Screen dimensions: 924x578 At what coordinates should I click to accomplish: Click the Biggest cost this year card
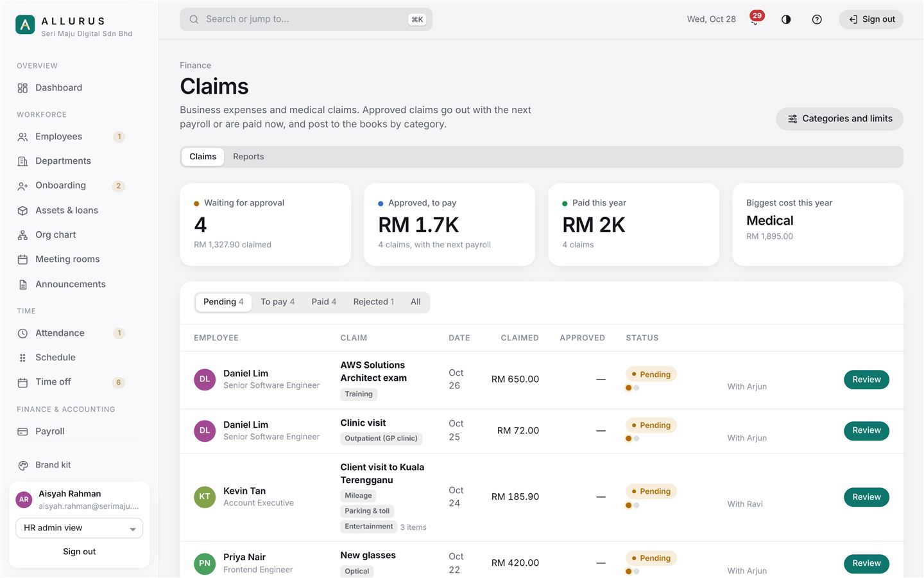point(817,225)
